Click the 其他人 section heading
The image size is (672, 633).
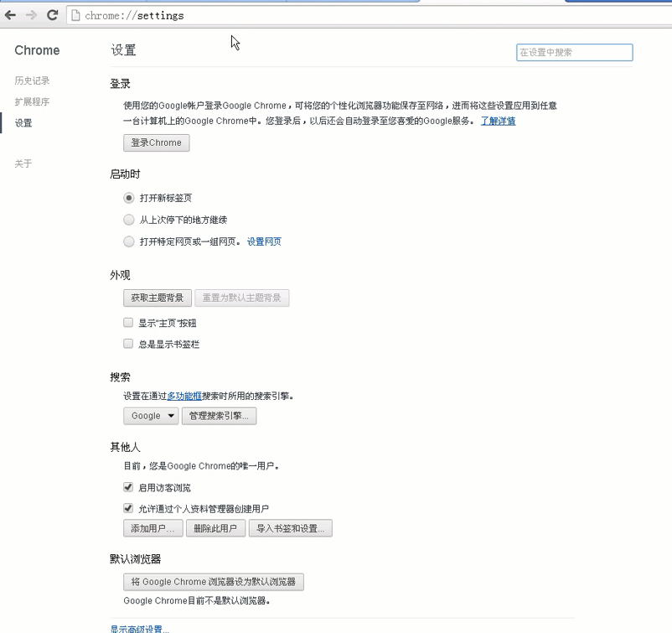[x=125, y=448]
